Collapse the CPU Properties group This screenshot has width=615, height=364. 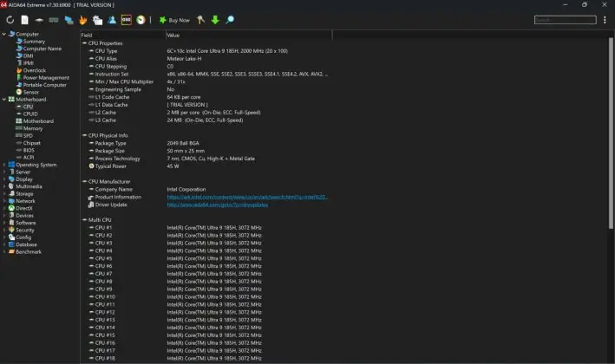pyautogui.click(x=84, y=43)
